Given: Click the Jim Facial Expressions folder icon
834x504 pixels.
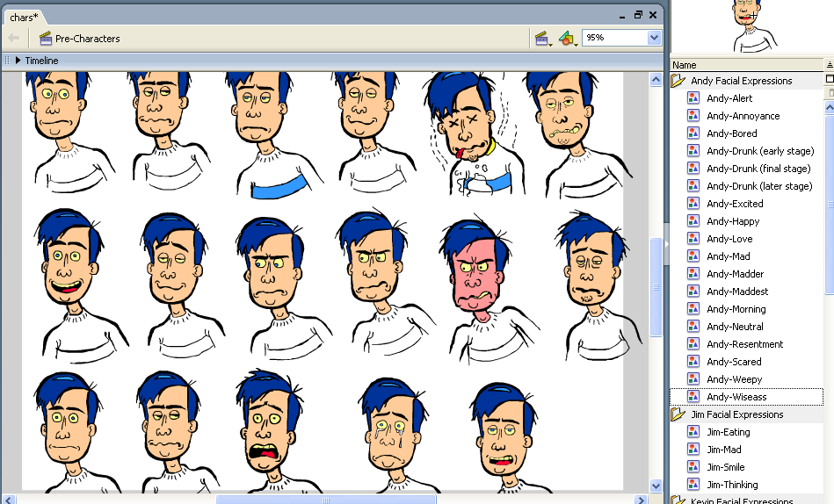Looking at the screenshot, I should tap(678, 414).
